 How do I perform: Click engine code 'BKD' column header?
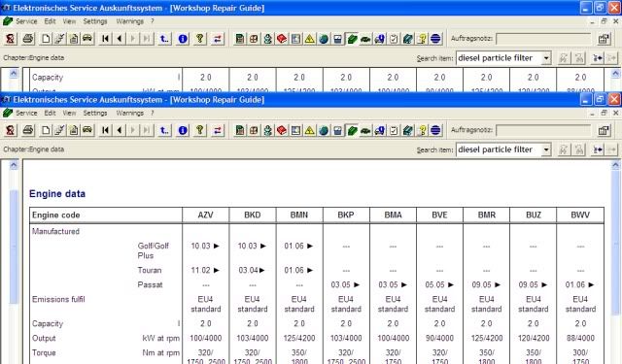[253, 215]
